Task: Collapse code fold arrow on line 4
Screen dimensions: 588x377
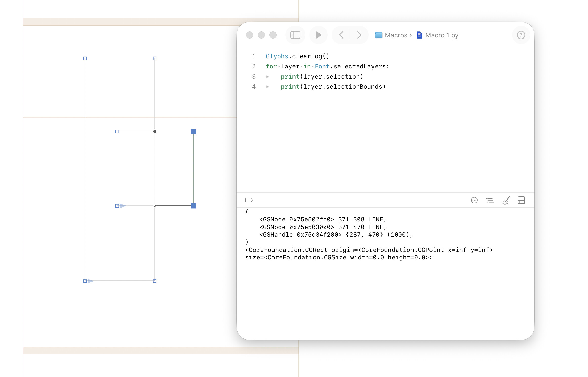Action: click(x=268, y=87)
